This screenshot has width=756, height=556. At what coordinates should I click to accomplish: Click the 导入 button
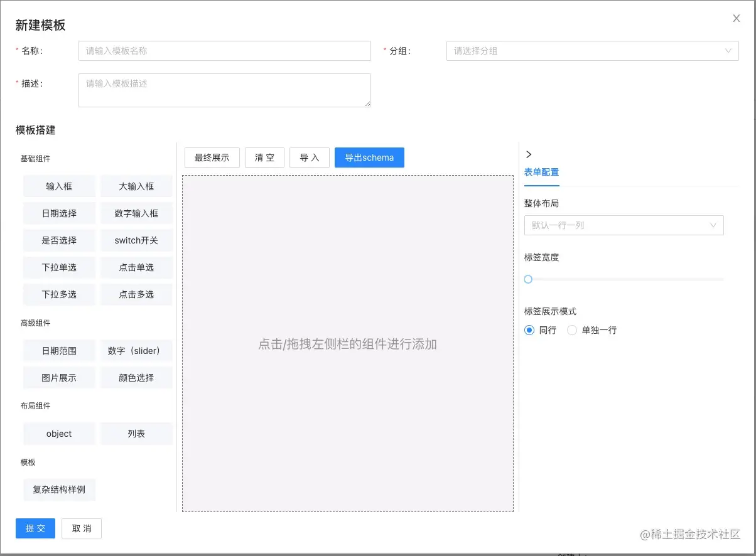[x=310, y=158]
